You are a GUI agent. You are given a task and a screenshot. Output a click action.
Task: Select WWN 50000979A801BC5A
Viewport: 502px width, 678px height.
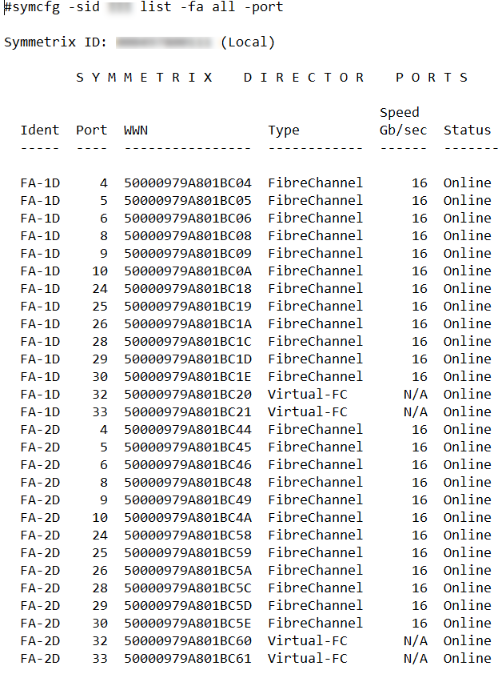click(x=188, y=570)
